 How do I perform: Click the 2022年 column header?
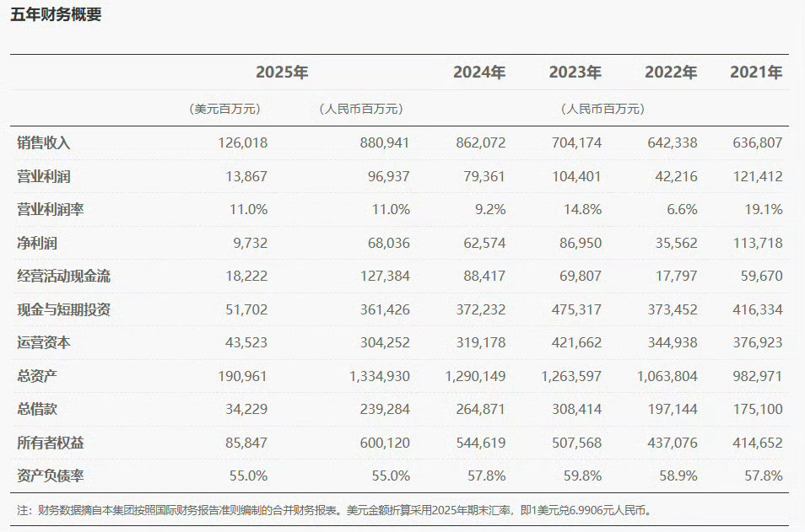(669, 73)
